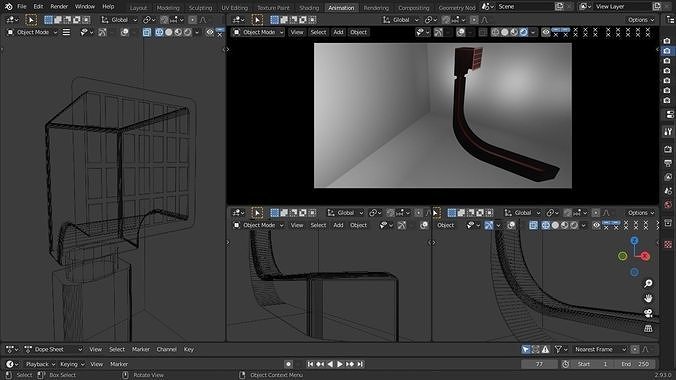Toggle snapping magnet in left viewport

click(x=164, y=20)
